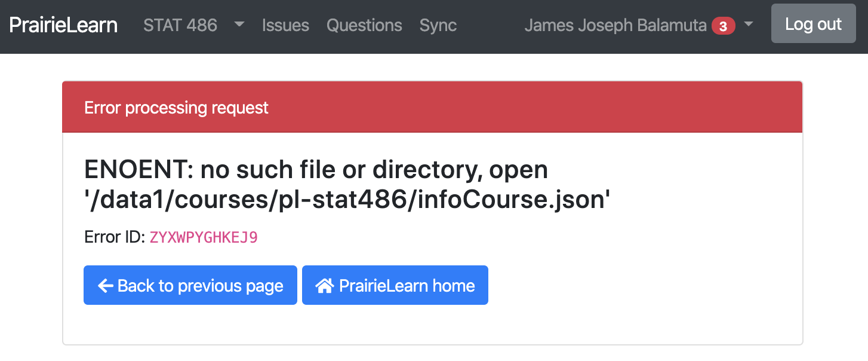Click the PrairieLearn brand logo
This screenshot has width=868, height=361.
tap(63, 25)
